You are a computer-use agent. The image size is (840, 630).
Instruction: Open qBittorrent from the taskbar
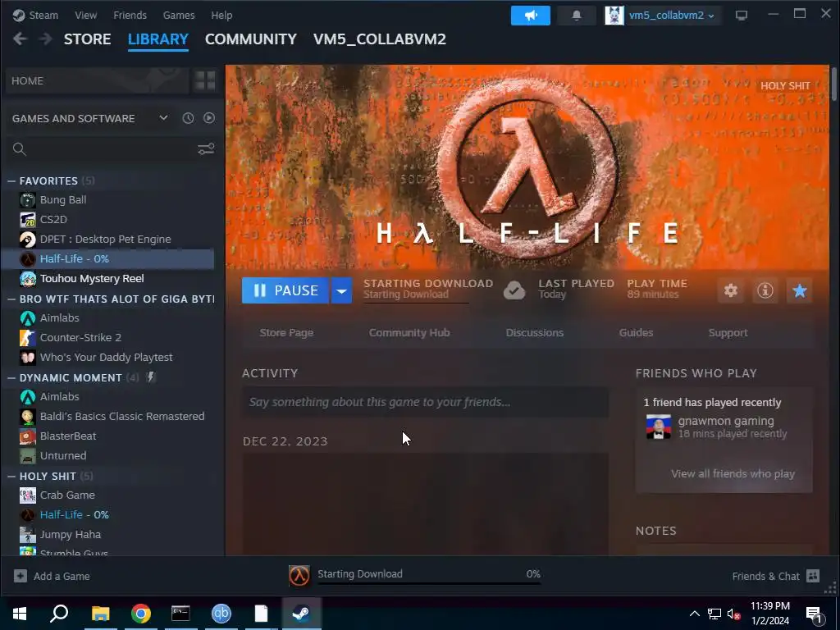click(x=221, y=614)
